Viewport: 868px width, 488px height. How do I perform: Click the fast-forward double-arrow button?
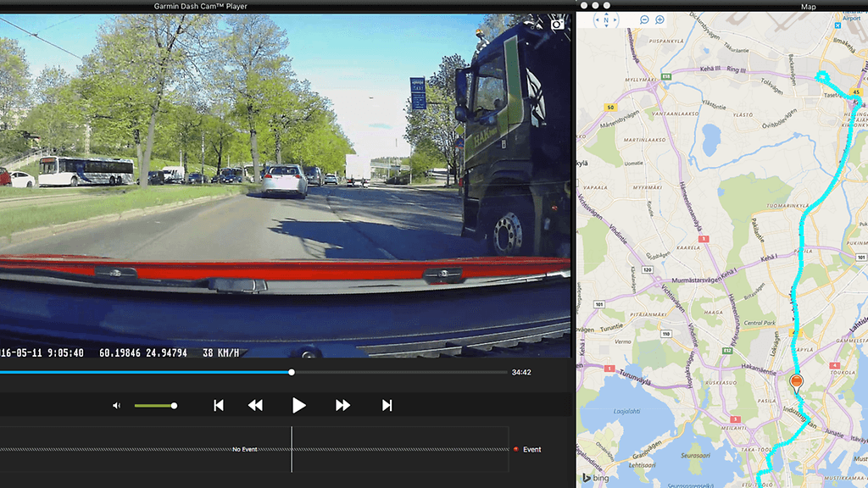point(342,406)
